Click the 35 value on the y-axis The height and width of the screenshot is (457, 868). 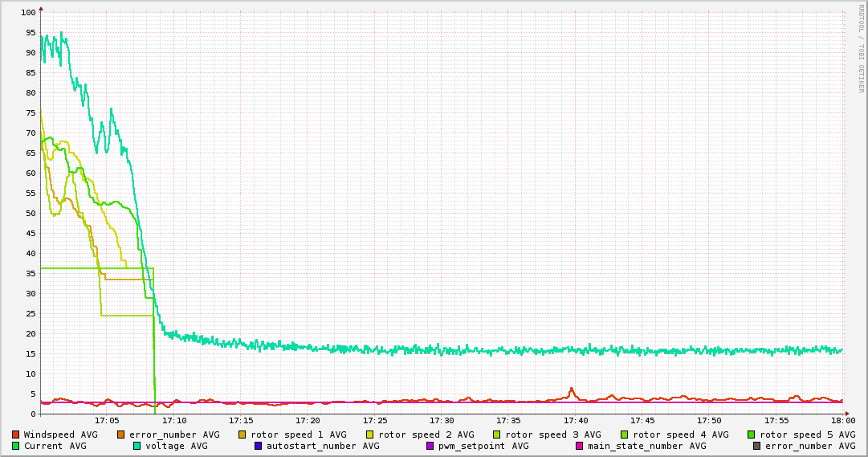pyautogui.click(x=31, y=274)
